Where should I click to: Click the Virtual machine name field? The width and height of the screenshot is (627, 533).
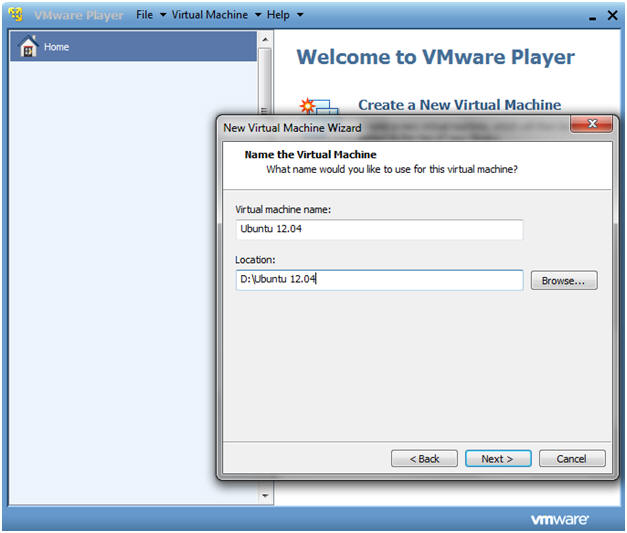coord(379,229)
